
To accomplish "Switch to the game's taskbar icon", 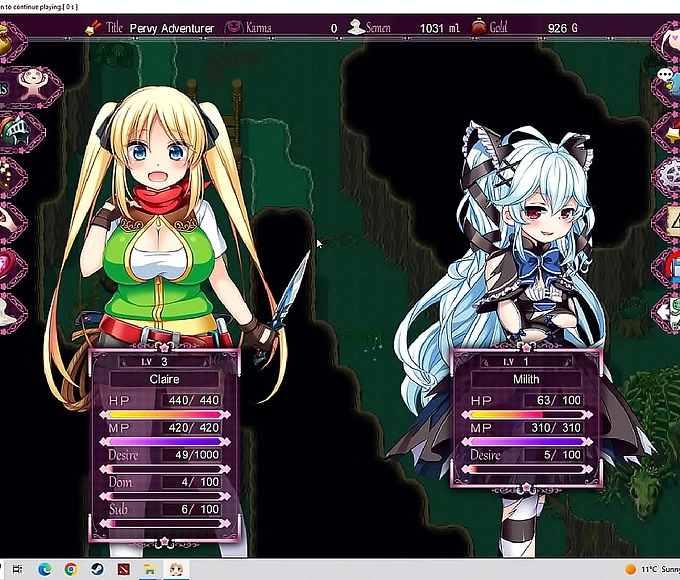I will tap(176, 569).
